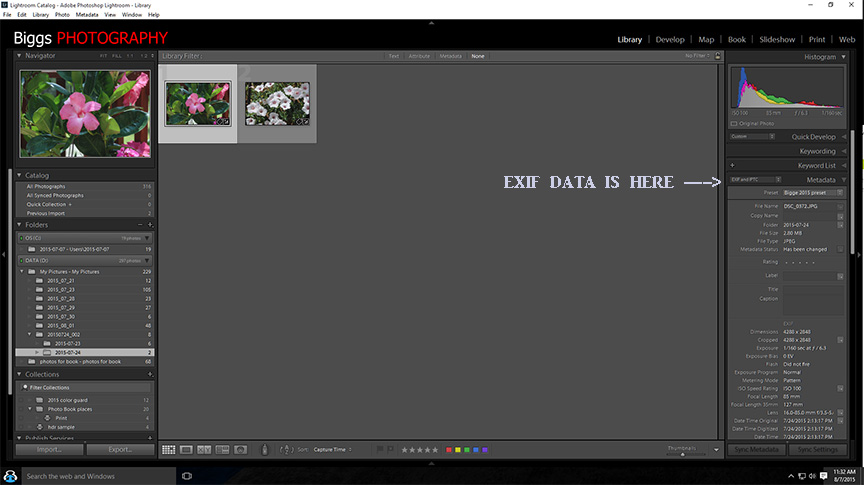Screen dimensions: 864x485
Task: Select the Attribute library filter tab
Action: click(x=419, y=56)
